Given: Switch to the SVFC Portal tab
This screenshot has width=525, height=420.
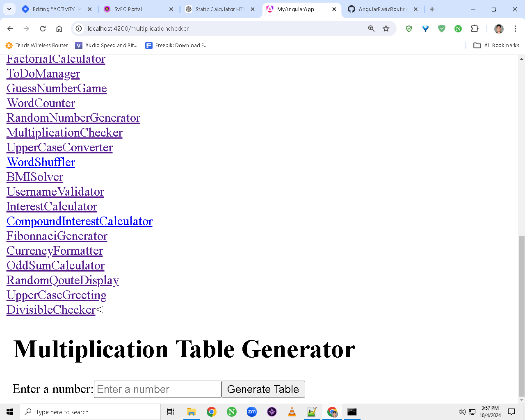Looking at the screenshot, I should (x=139, y=9).
